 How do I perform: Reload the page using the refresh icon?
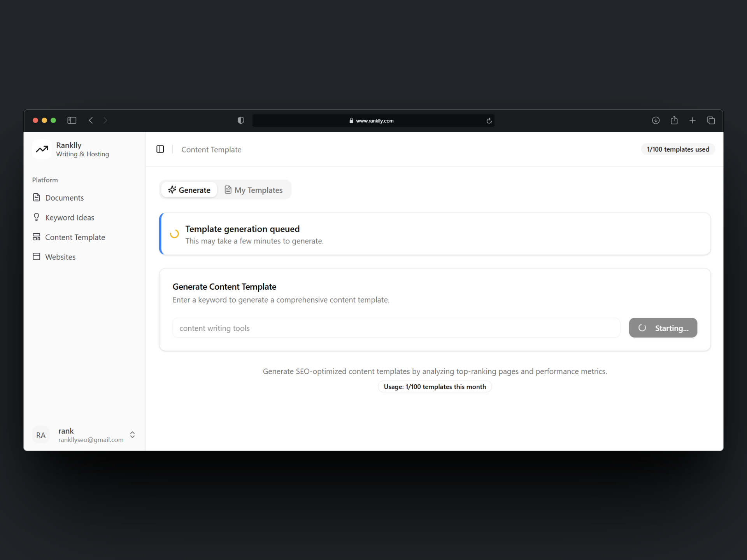click(x=489, y=121)
